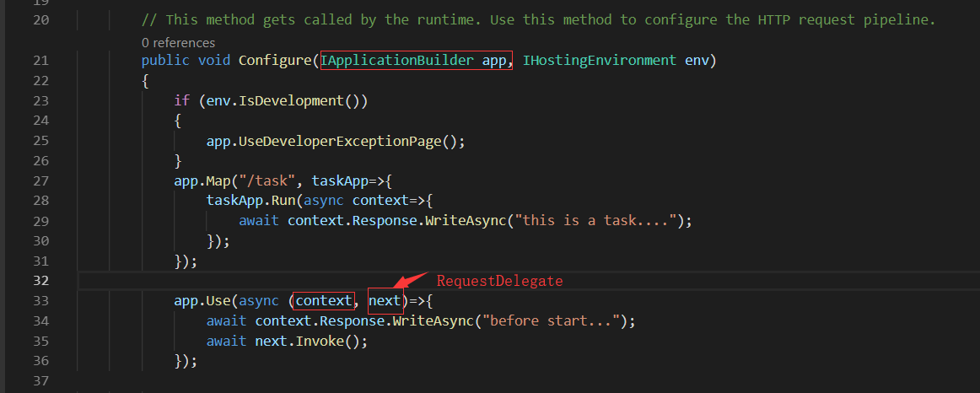Click 'WriteAsync' on line 34
This screenshot has width=980, height=393.
(433, 321)
